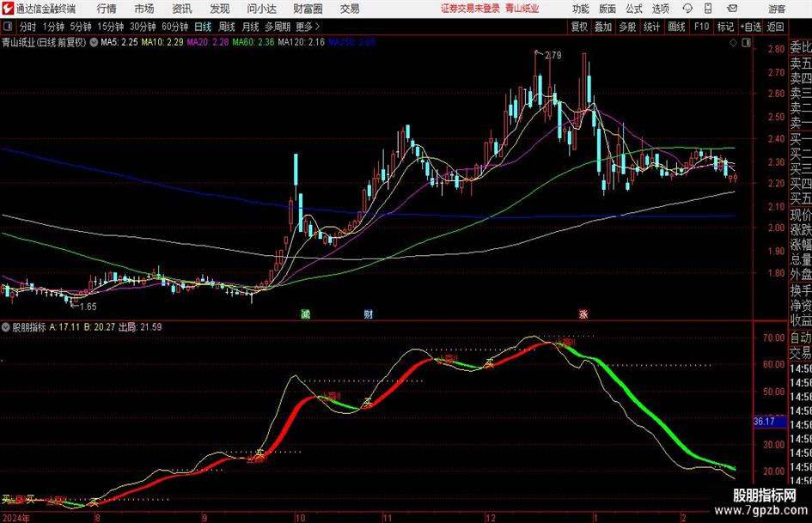812x523 pixels.
Task: Open the 交易 menu
Action: 350,9
